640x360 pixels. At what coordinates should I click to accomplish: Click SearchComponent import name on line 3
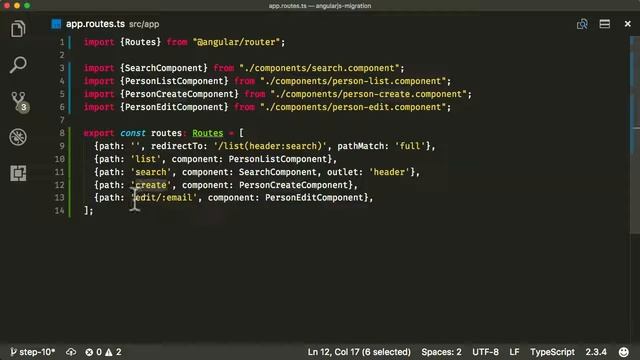(164, 68)
